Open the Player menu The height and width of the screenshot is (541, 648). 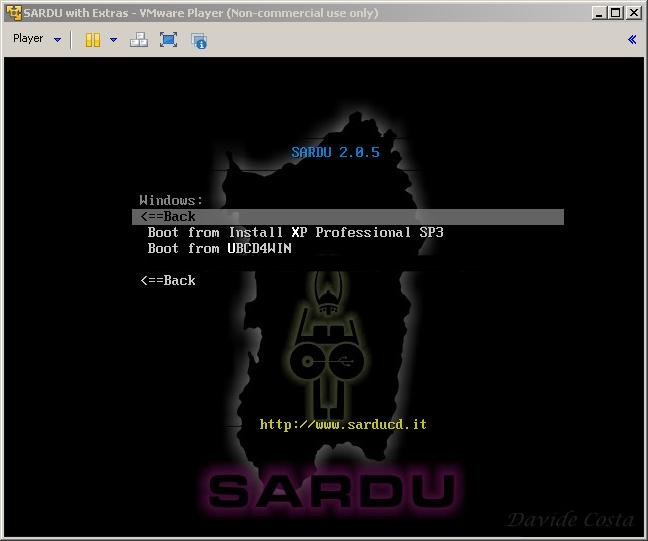28,38
